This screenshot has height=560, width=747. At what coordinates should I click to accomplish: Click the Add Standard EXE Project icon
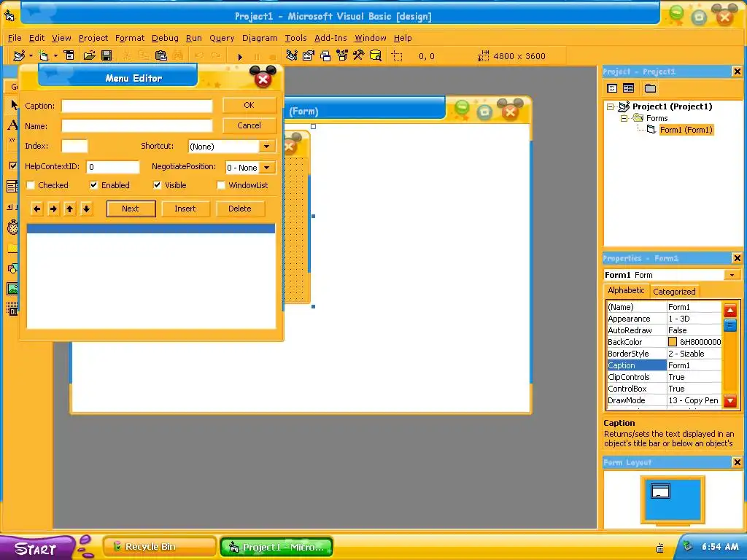[19, 55]
